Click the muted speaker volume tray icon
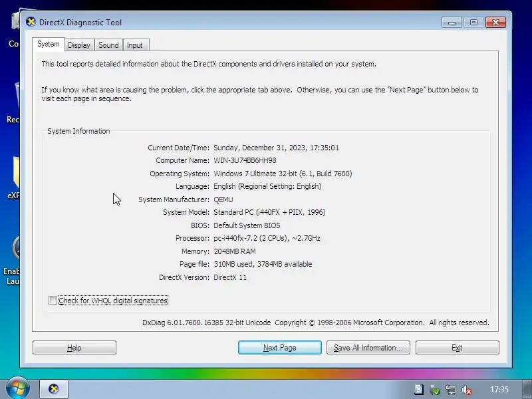Image resolution: width=532 pixels, height=399 pixels. tap(467, 390)
